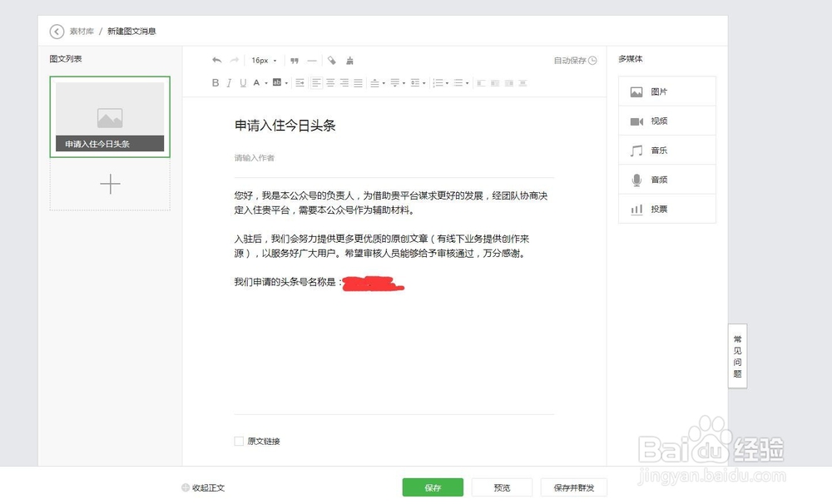Screen dimensions: 832x504
Task: Insert a picture via 图片
Action: pos(667,91)
